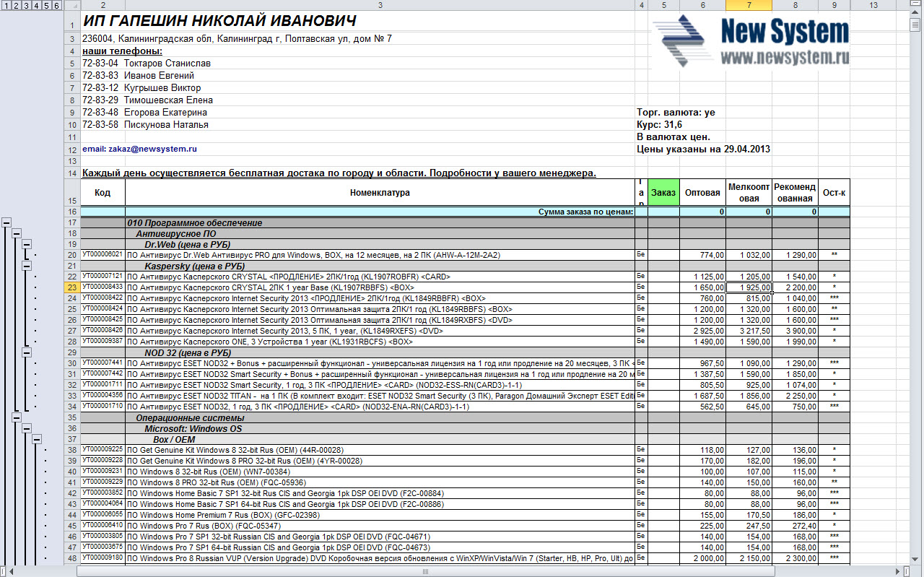Show rows up to outline level 4

(37, 6)
